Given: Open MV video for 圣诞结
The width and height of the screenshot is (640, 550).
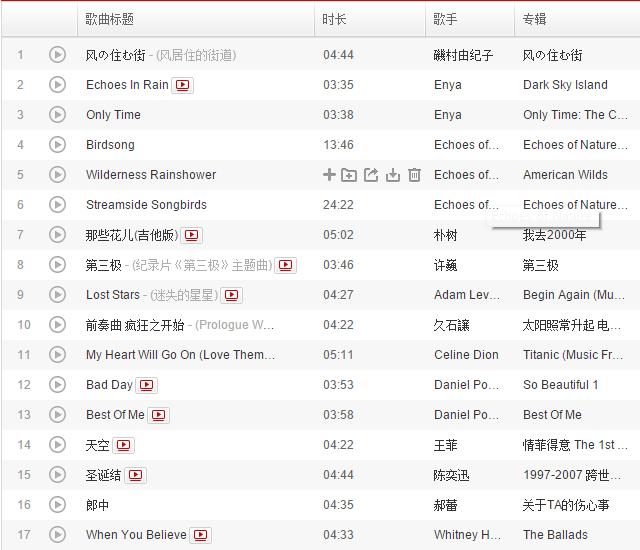Looking at the screenshot, I should pos(136,475).
